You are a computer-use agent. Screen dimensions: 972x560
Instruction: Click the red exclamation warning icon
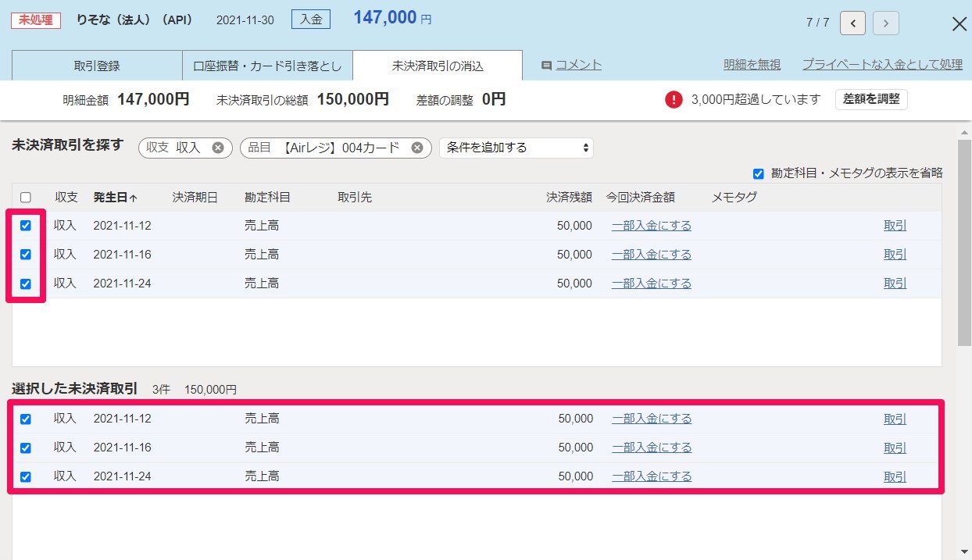674,99
